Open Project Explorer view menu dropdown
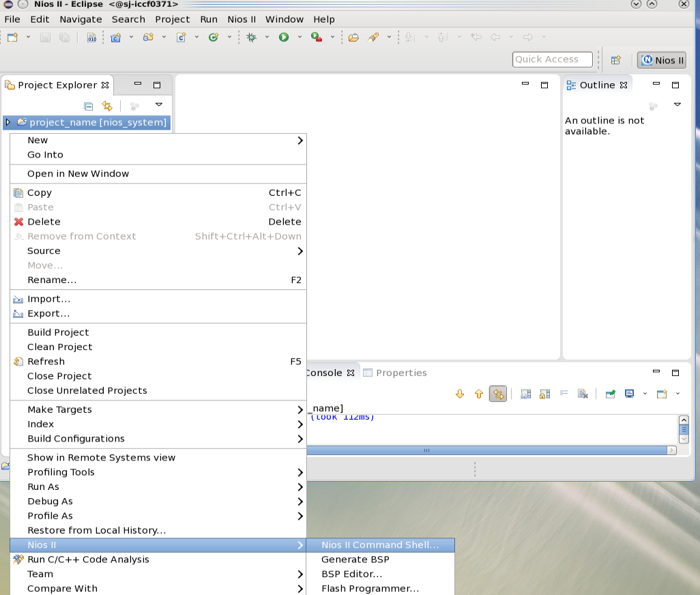700x595 pixels. tap(159, 105)
